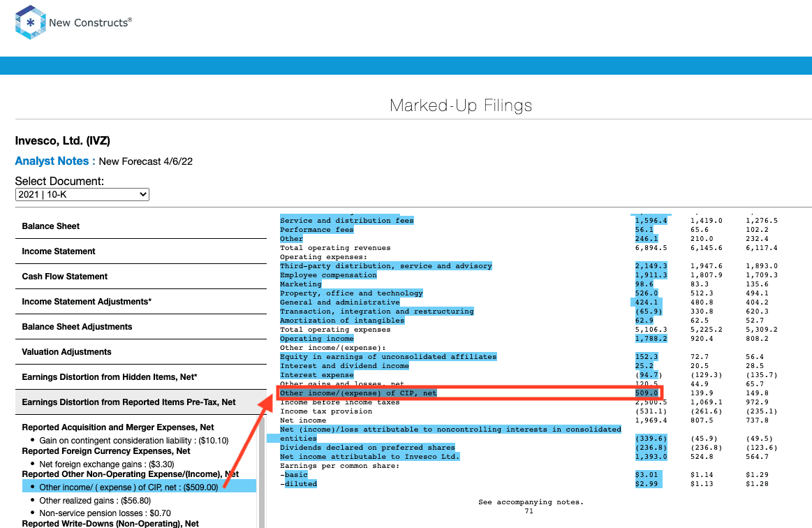Click the left panel's vertical scrollbar
This screenshot has height=528, width=812.
click(262, 471)
